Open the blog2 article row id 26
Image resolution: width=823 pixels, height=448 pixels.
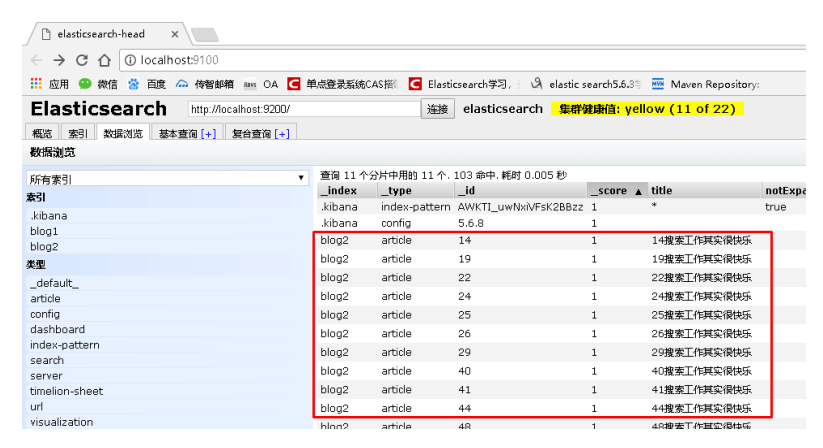point(562,334)
